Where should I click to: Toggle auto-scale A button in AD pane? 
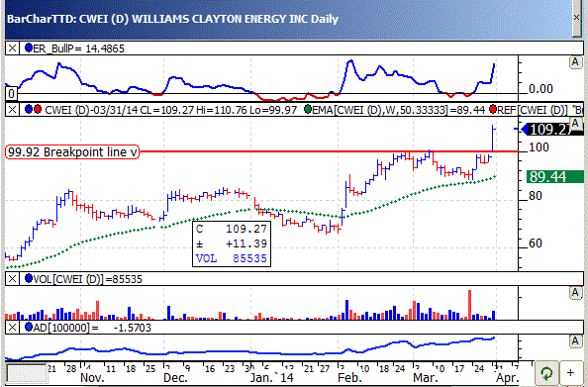click(575, 341)
